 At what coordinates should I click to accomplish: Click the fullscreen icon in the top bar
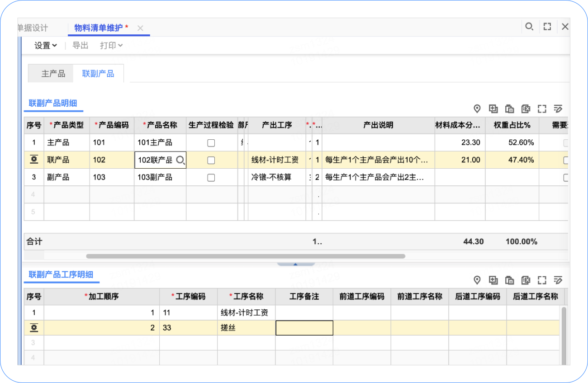(547, 27)
